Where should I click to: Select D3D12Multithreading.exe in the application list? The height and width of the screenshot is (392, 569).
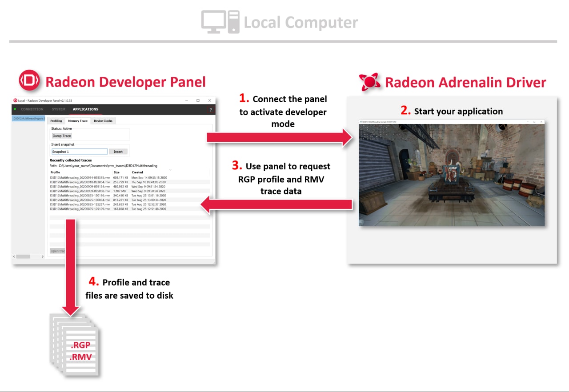pyautogui.click(x=28, y=119)
